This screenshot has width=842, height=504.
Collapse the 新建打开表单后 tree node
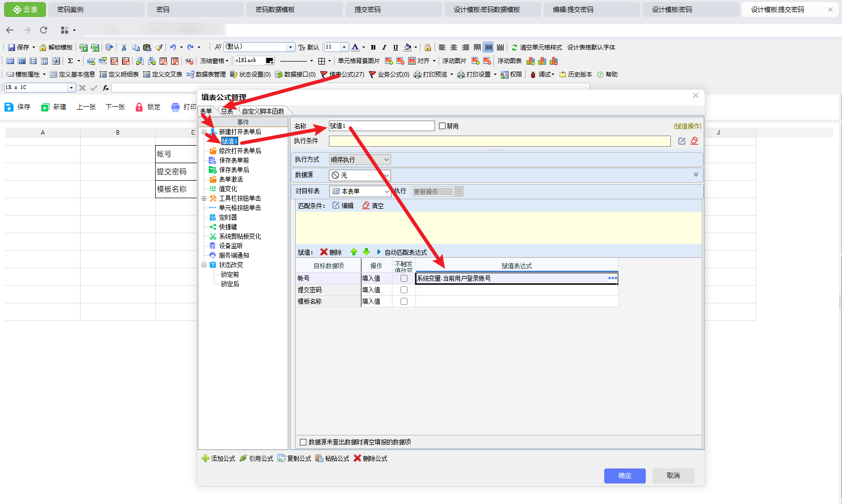(x=204, y=132)
